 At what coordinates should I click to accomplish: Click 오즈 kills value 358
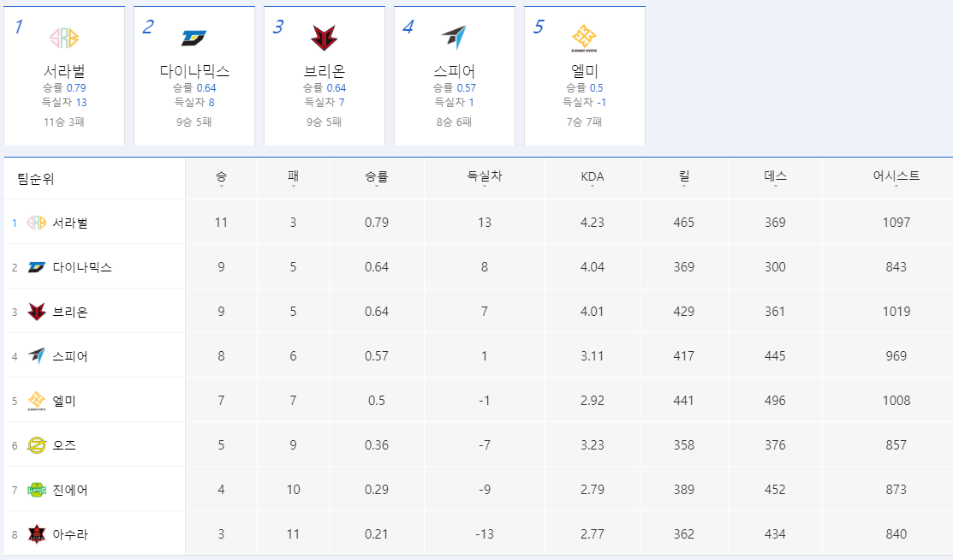684,445
